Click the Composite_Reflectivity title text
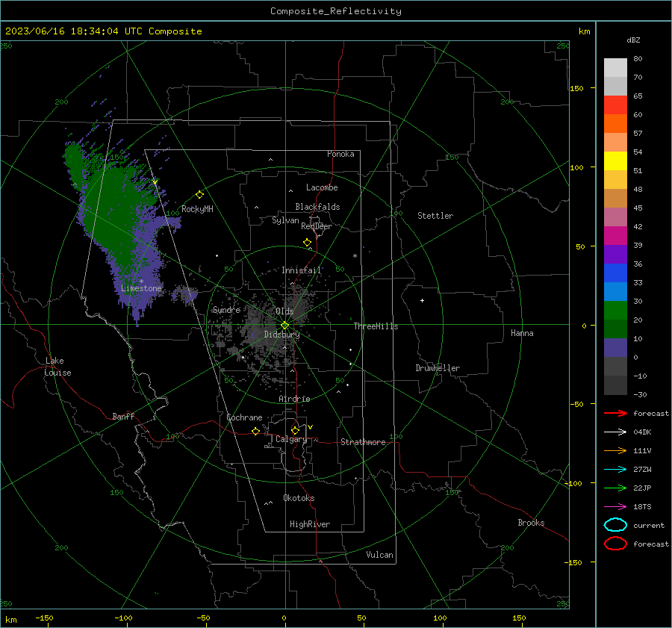This screenshot has height=628, width=672. coord(335,11)
